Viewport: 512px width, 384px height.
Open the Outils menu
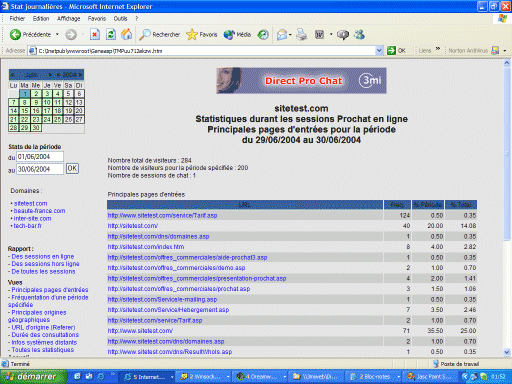pos(120,19)
